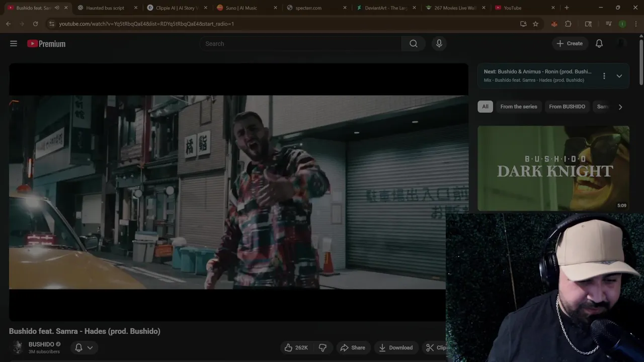Click the Next: Bushido & Animus - Ronin text
Screen dimensions: 644x362
[537, 71]
